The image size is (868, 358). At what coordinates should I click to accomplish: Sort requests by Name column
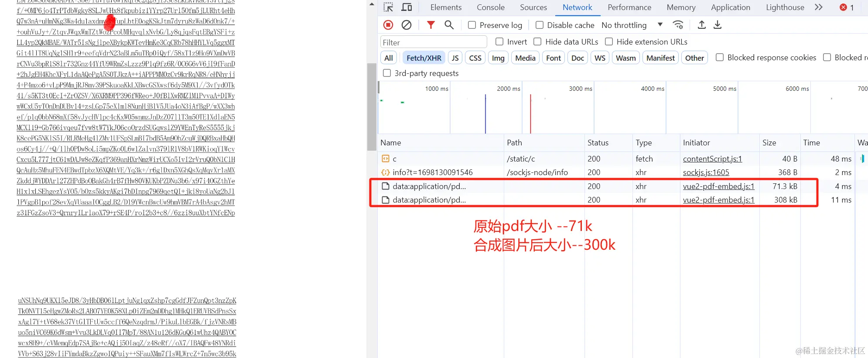click(x=441, y=143)
